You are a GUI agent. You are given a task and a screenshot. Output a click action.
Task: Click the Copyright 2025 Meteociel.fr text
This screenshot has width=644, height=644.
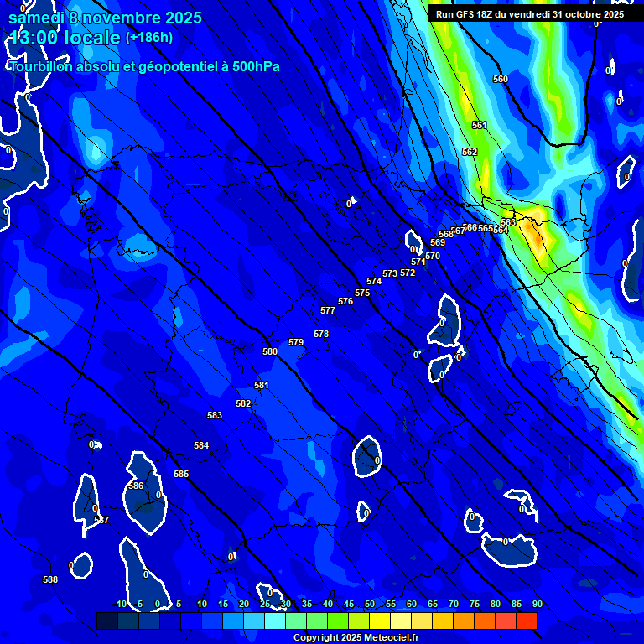click(357, 638)
